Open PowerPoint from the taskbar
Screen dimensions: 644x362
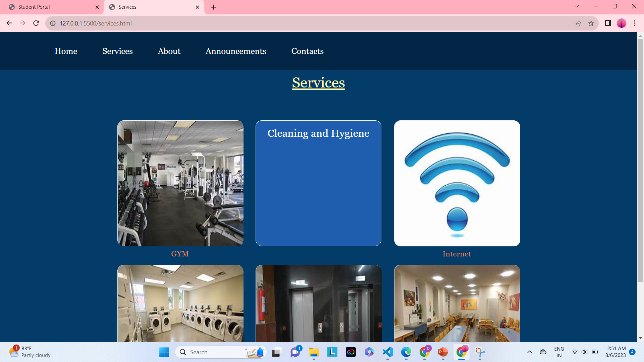point(443,352)
